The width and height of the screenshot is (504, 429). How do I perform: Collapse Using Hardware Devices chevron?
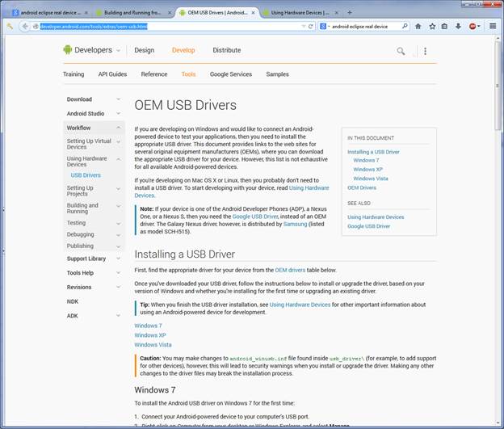click(x=118, y=159)
